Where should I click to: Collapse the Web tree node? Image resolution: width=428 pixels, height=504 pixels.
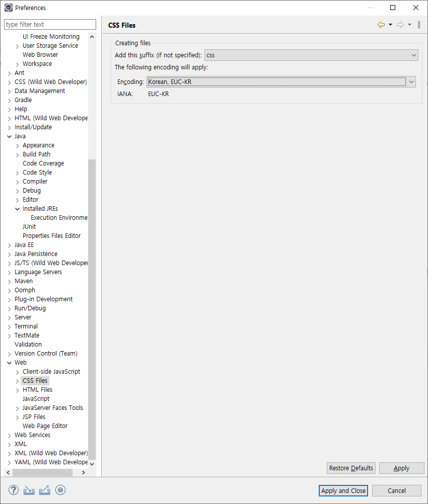pyautogui.click(x=10, y=363)
